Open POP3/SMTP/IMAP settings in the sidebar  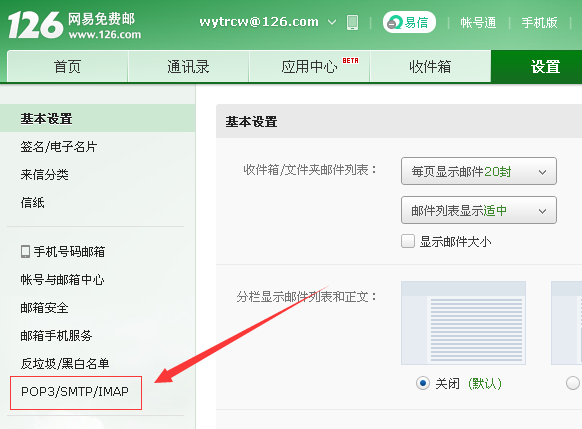click(75, 392)
